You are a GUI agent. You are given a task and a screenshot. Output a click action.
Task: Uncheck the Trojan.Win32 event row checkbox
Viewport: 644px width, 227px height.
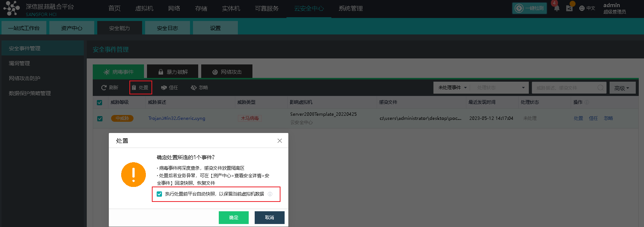pos(100,118)
